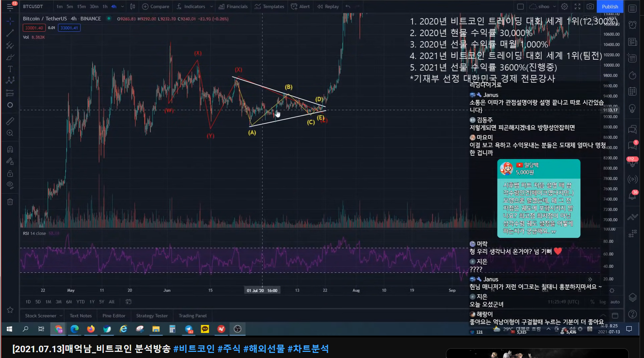Open the notifications bell icon
644x358 pixels.
pos(632,195)
